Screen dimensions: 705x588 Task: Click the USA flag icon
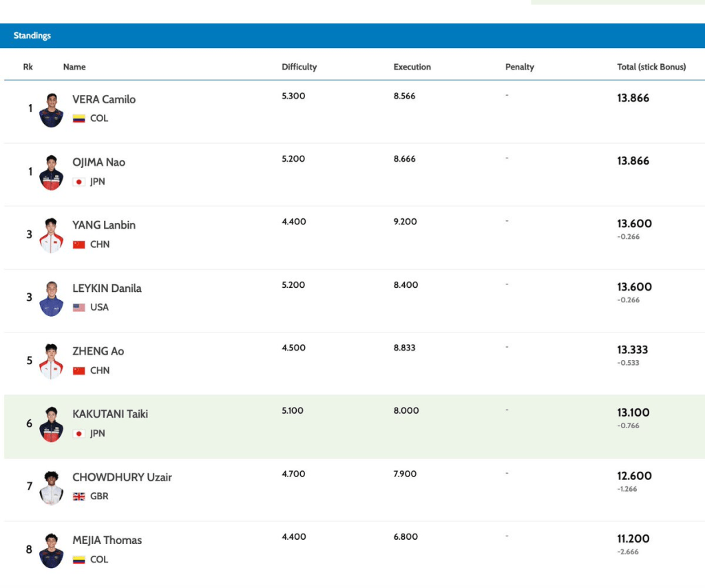point(79,307)
